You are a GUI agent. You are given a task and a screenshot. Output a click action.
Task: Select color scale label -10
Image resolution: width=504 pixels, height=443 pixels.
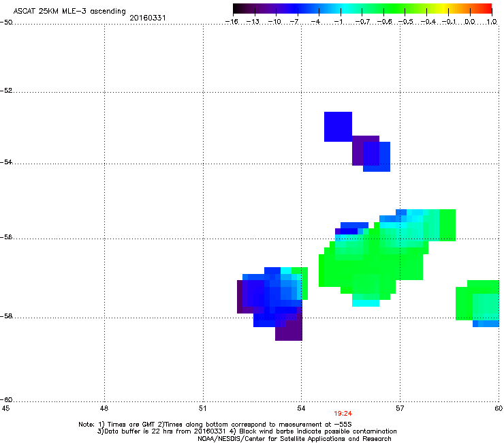point(274,22)
